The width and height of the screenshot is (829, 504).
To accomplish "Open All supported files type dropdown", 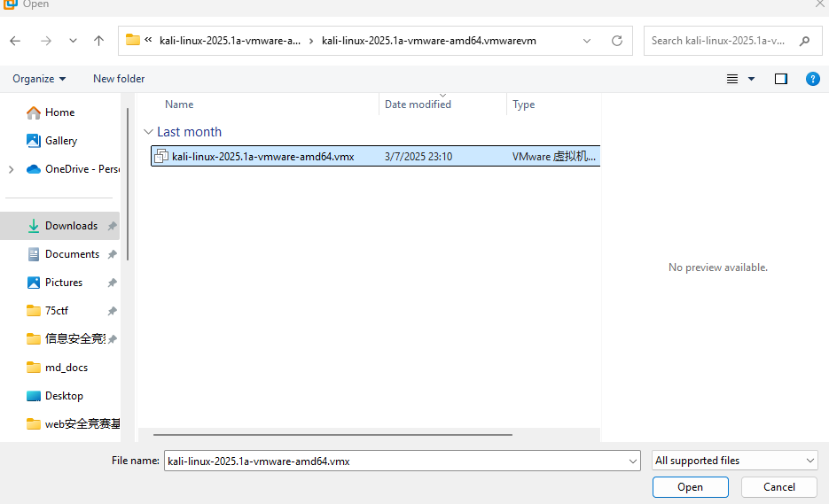I will pos(734,461).
